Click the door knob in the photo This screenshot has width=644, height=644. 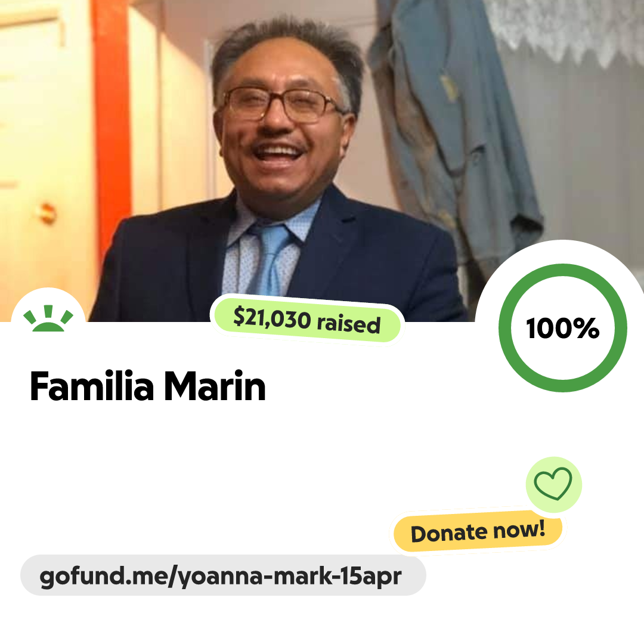tap(47, 213)
